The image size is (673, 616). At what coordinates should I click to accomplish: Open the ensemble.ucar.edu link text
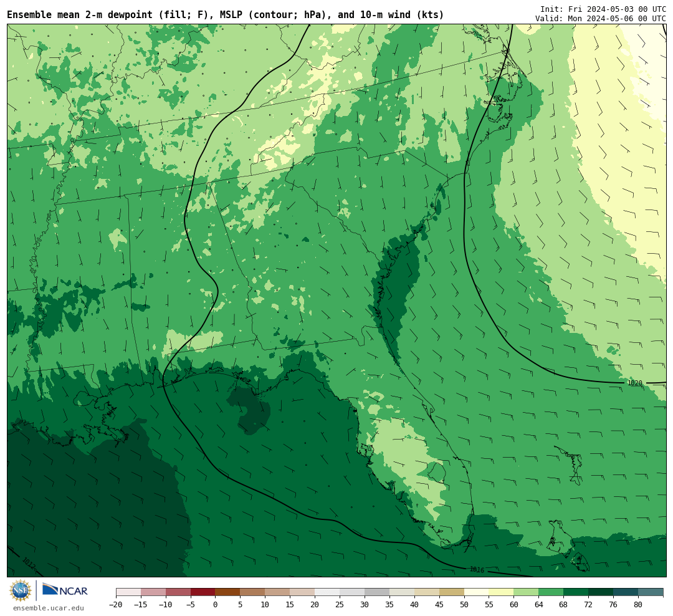[x=49, y=608]
